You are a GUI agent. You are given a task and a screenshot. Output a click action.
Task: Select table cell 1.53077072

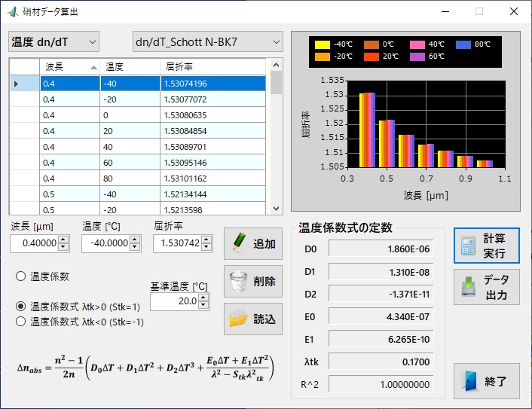pyautogui.click(x=212, y=99)
